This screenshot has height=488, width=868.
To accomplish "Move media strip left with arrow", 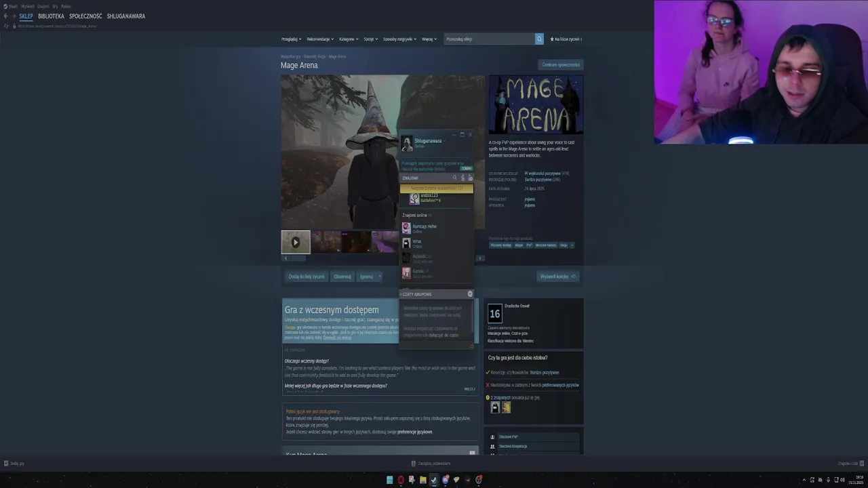I will 285,258.
